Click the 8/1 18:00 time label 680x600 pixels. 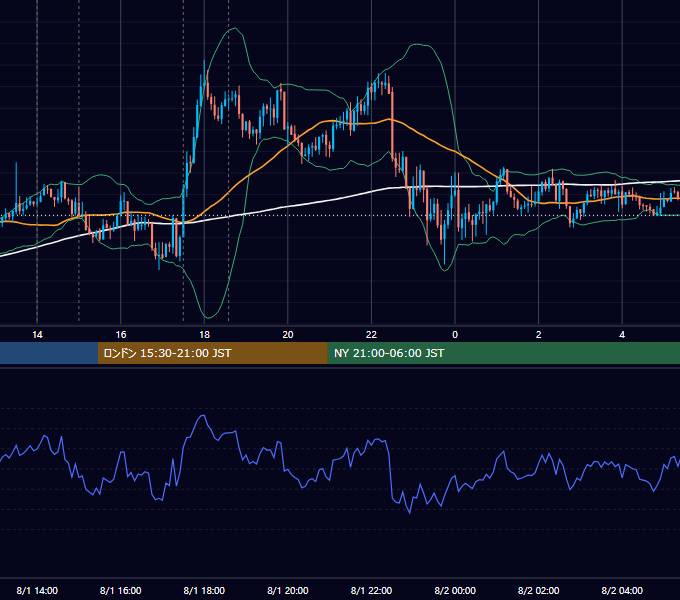[204, 590]
